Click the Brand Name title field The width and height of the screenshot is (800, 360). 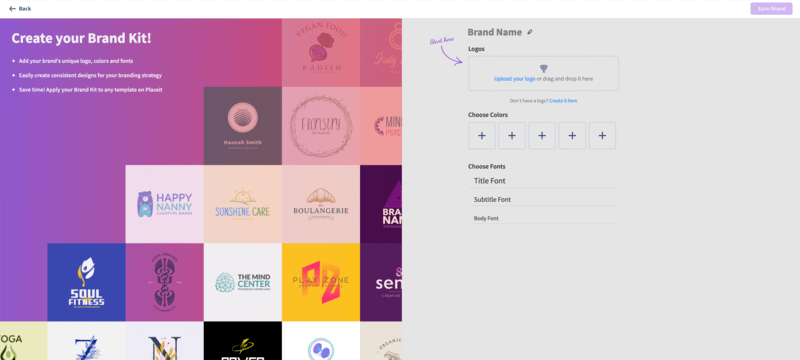tap(494, 32)
